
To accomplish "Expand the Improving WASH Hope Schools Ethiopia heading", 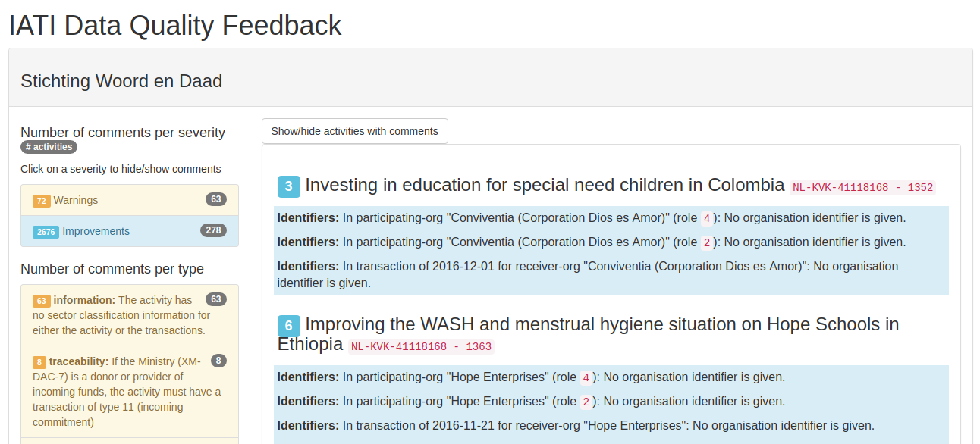I will click(602, 325).
